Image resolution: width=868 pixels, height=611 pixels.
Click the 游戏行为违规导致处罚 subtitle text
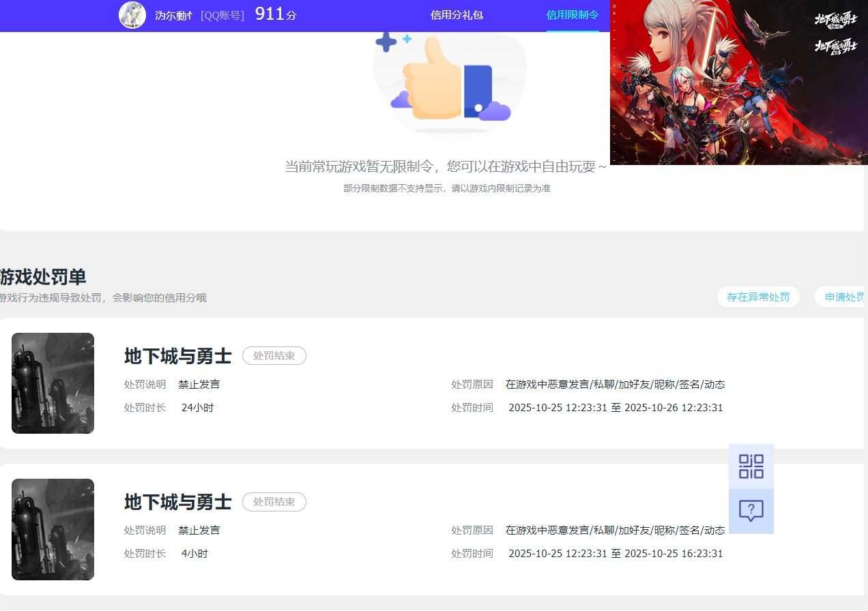tap(103, 298)
